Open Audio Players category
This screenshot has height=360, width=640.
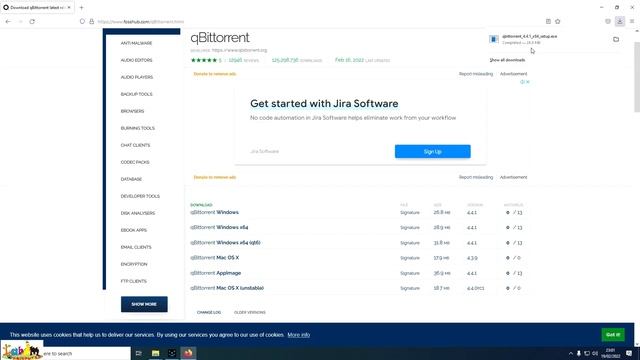pos(137,77)
